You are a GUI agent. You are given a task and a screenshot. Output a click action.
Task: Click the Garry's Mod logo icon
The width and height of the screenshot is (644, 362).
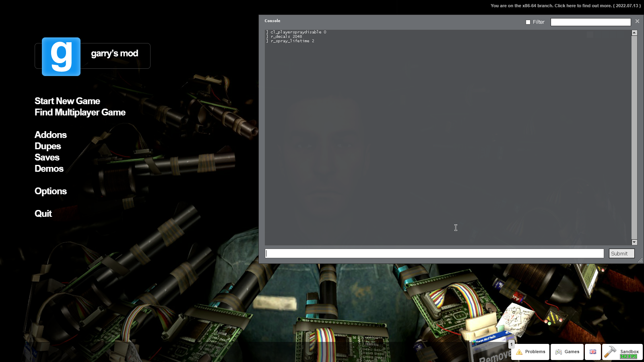pyautogui.click(x=61, y=57)
